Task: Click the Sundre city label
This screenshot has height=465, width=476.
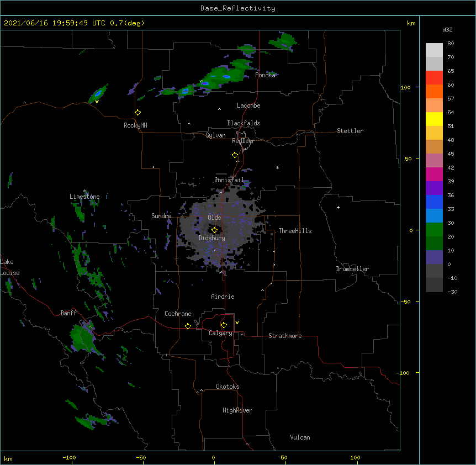Action: click(x=161, y=216)
